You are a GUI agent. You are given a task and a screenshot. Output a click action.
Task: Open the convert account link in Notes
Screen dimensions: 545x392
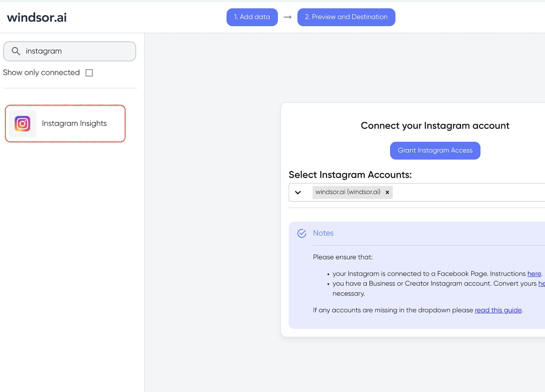point(542,283)
